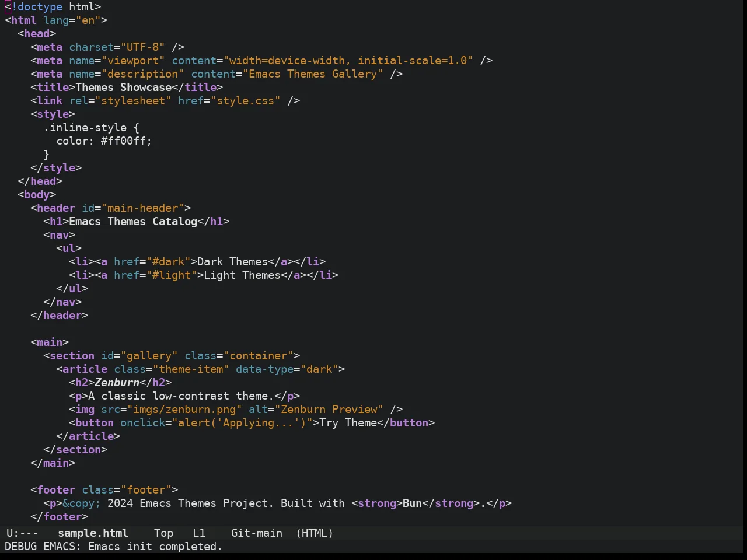Click the .inline-style CSS selector
Screen dimensions: 747x560
tap(85, 127)
